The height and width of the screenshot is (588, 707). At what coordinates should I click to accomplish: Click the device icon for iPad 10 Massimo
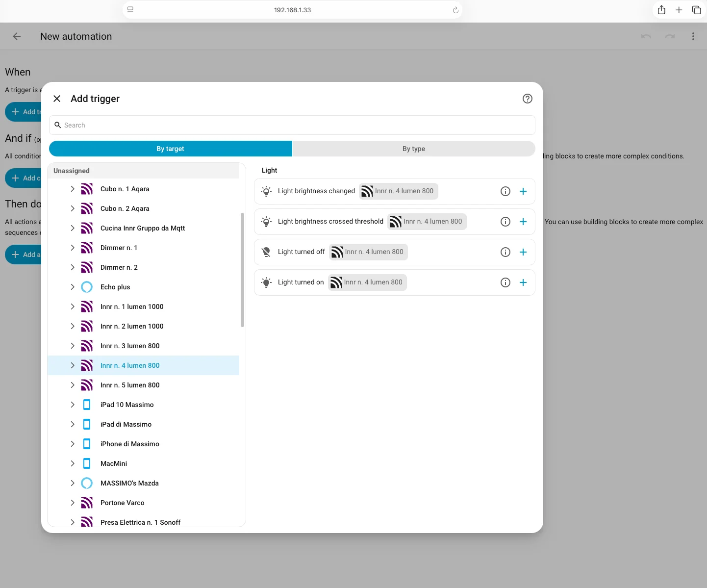coord(87,405)
